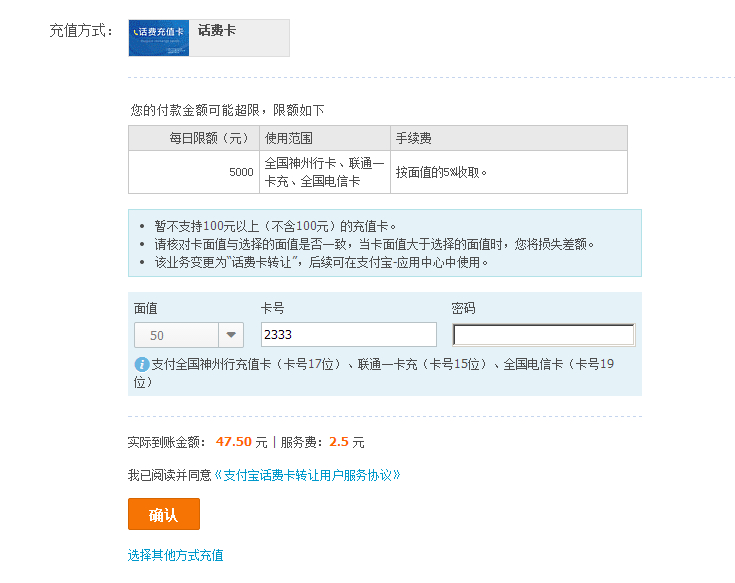Screen dimensions: 735x583
Task: Click the 使用范围 column header
Action: point(289,138)
